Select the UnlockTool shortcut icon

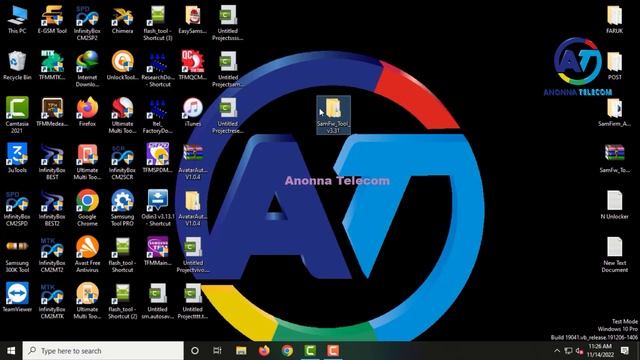[x=122, y=66]
